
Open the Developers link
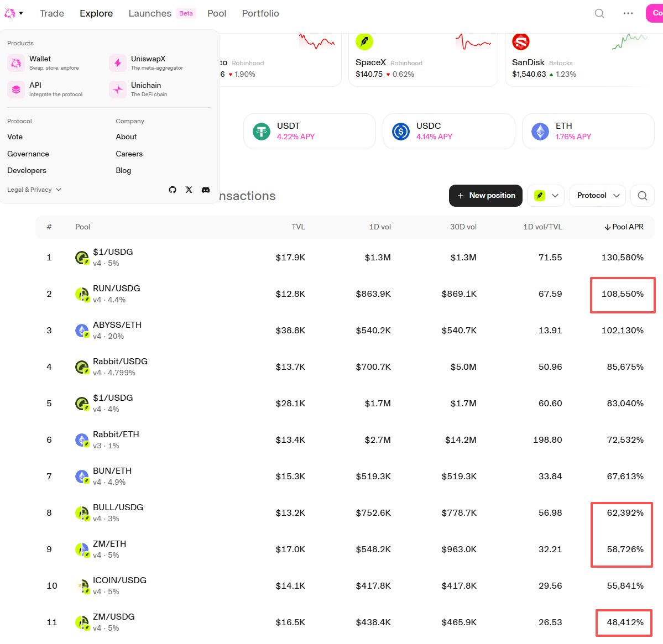coord(27,171)
